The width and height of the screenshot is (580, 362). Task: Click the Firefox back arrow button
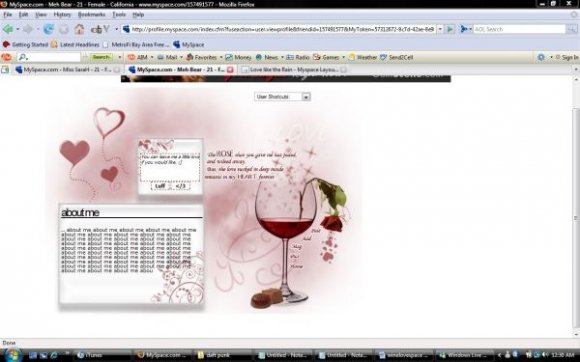[x=8, y=29]
